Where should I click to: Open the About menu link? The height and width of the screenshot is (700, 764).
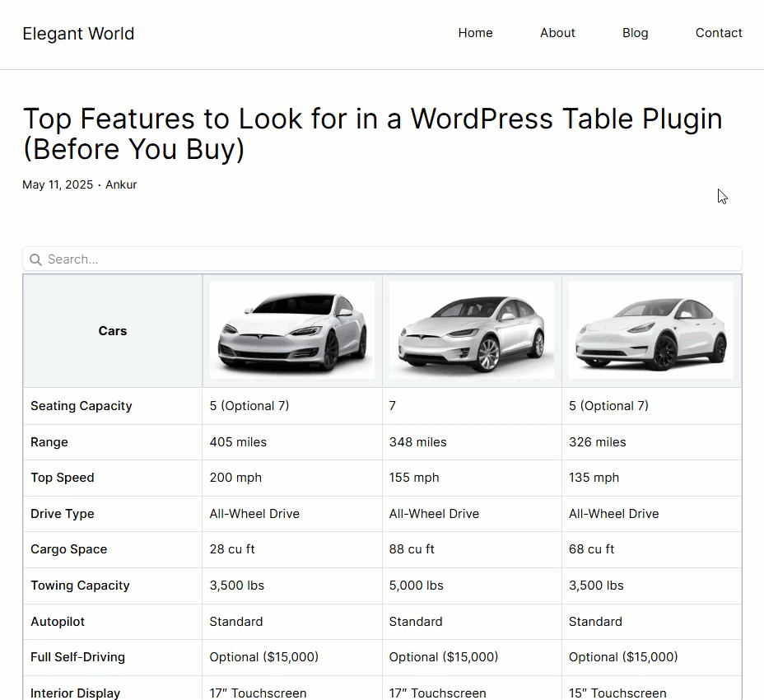coord(557,33)
